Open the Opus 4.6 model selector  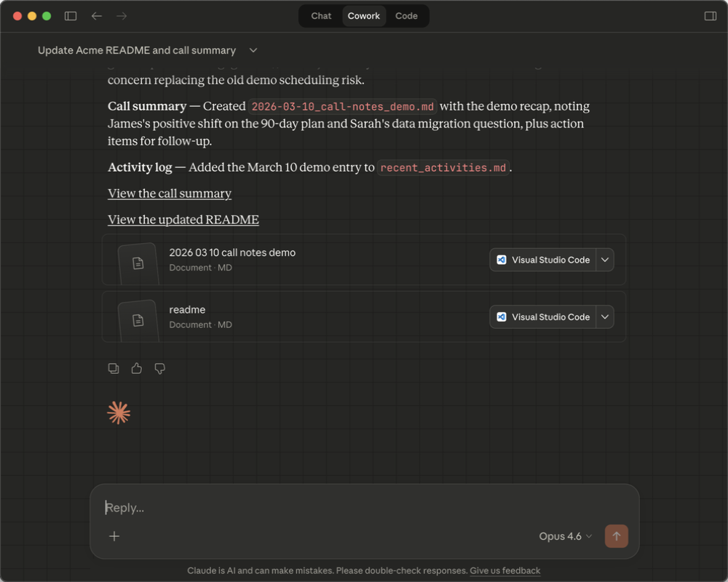(x=565, y=536)
